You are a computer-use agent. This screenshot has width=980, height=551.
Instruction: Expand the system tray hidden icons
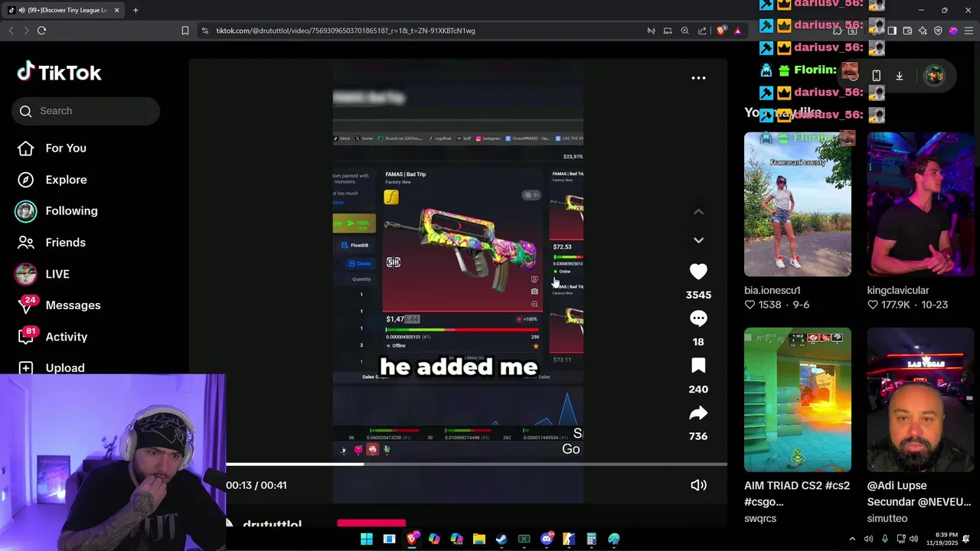[x=852, y=539]
